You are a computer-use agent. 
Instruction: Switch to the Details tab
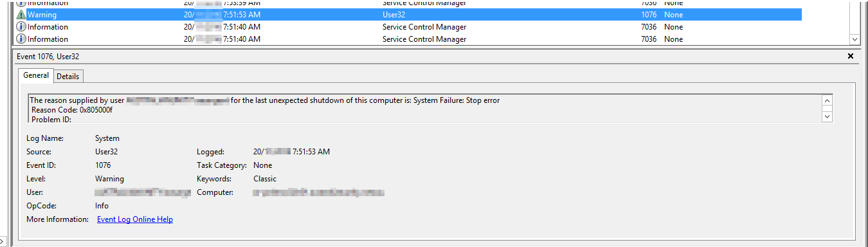[68, 77]
